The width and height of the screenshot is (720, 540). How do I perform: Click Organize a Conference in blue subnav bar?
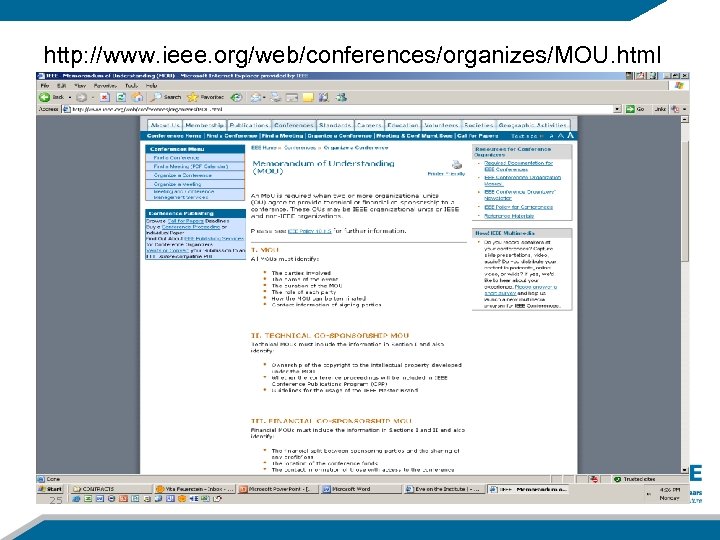tap(339, 136)
